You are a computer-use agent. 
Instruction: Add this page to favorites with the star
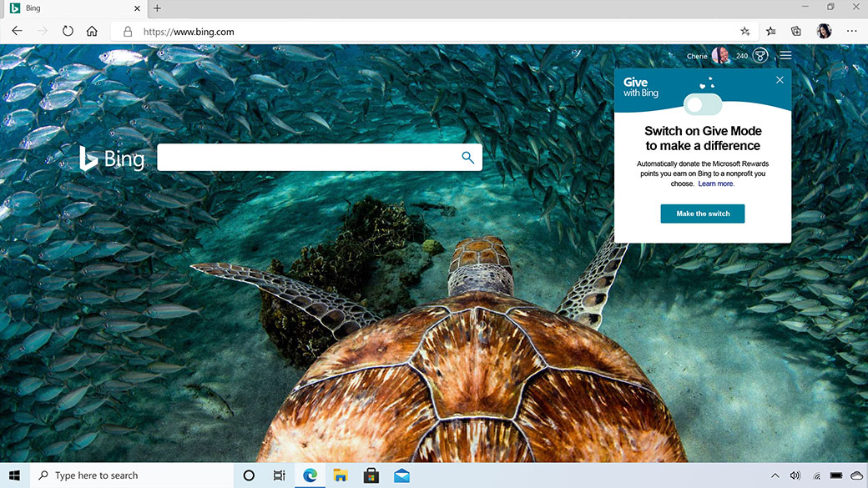744,31
